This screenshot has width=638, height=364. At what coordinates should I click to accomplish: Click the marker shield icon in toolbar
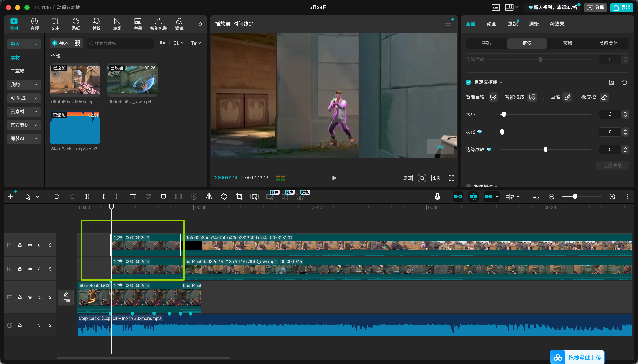click(x=163, y=197)
